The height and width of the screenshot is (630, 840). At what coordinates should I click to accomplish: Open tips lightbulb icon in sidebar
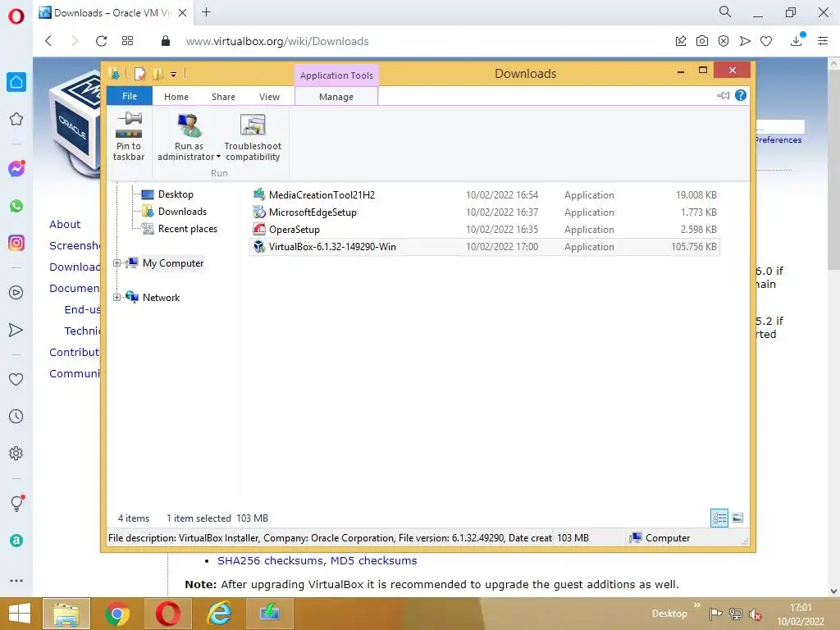(x=17, y=503)
